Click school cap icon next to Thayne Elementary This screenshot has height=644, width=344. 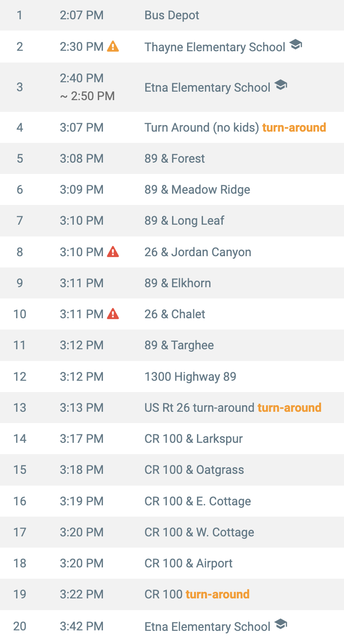point(296,45)
